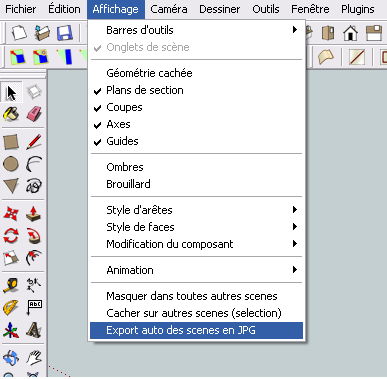Open the Caméra menu
Screen dimensions: 387x379
pyautogui.click(x=169, y=9)
